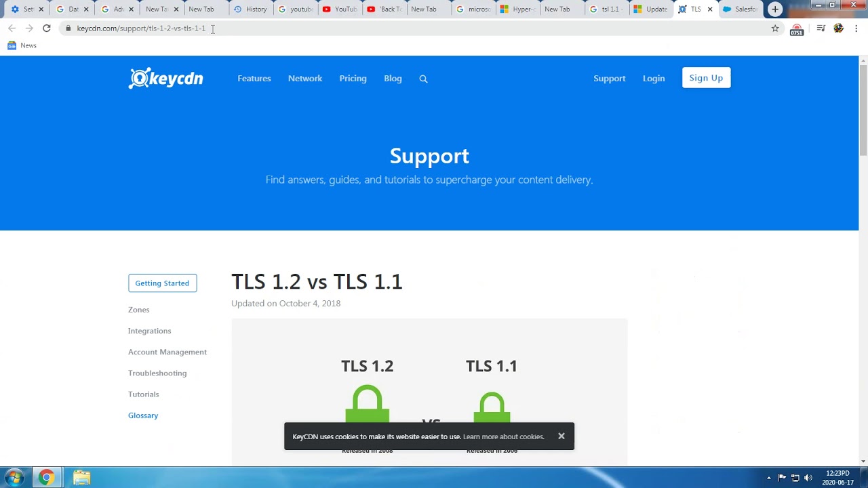868x488 pixels.
Task: Open Support in the navigation
Action: coord(610,79)
